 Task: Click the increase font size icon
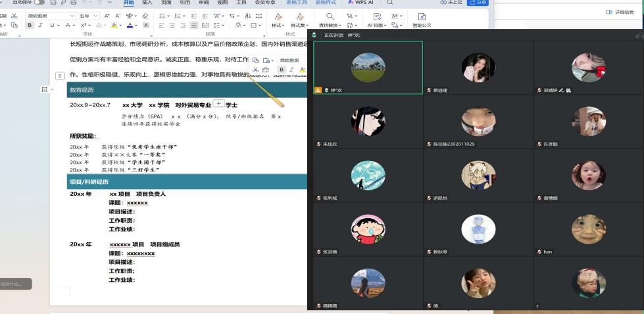[107, 15]
